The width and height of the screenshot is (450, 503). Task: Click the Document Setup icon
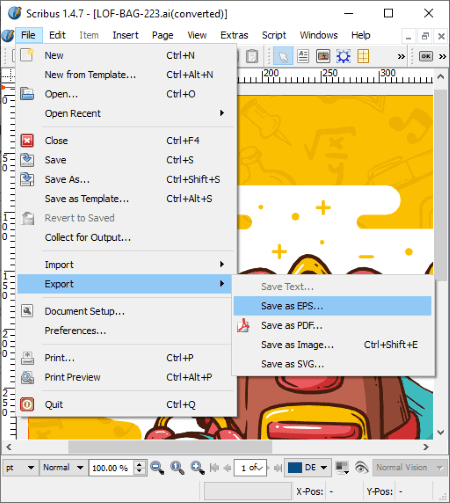tap(27, 311)
